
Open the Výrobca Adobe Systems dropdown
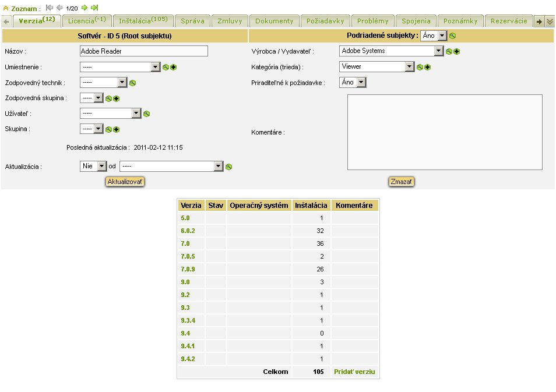(x=392, y=51)
